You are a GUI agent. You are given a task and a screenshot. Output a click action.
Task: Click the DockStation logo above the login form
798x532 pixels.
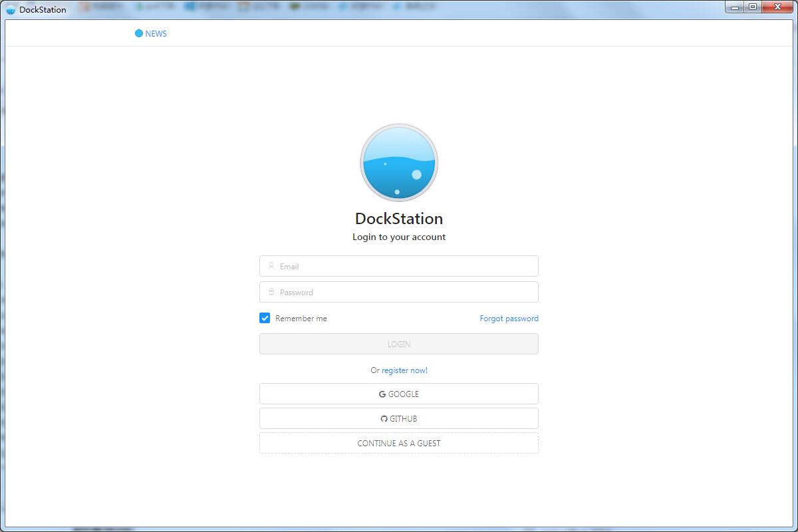pos(398,162)
